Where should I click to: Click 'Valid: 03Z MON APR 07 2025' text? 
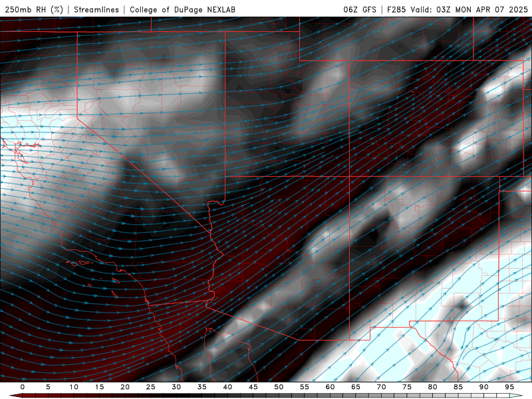click(469, 10)
